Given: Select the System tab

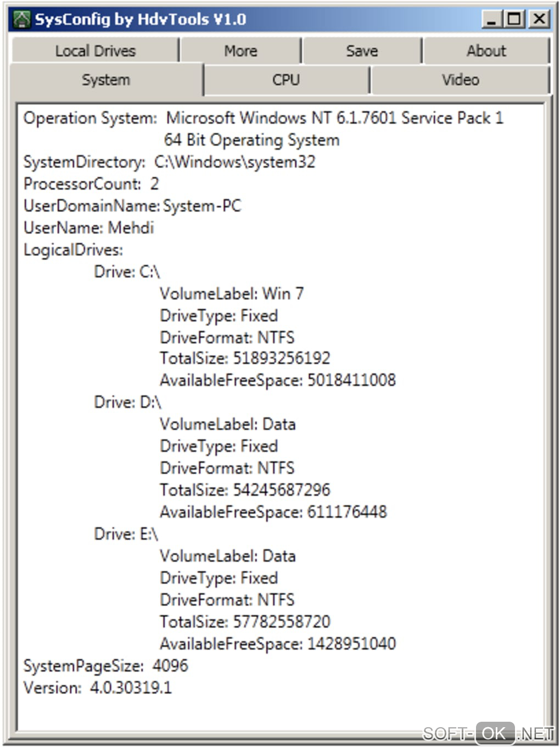Looking at the screenshot, I should 106,80.
